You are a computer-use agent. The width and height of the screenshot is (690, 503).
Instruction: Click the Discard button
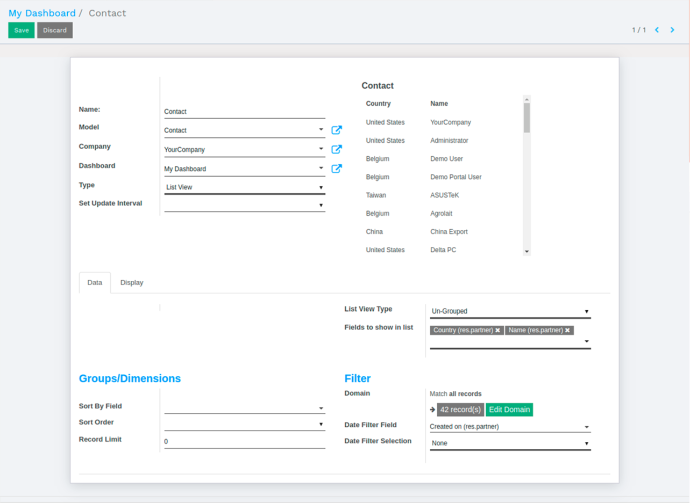click(55, 30)
